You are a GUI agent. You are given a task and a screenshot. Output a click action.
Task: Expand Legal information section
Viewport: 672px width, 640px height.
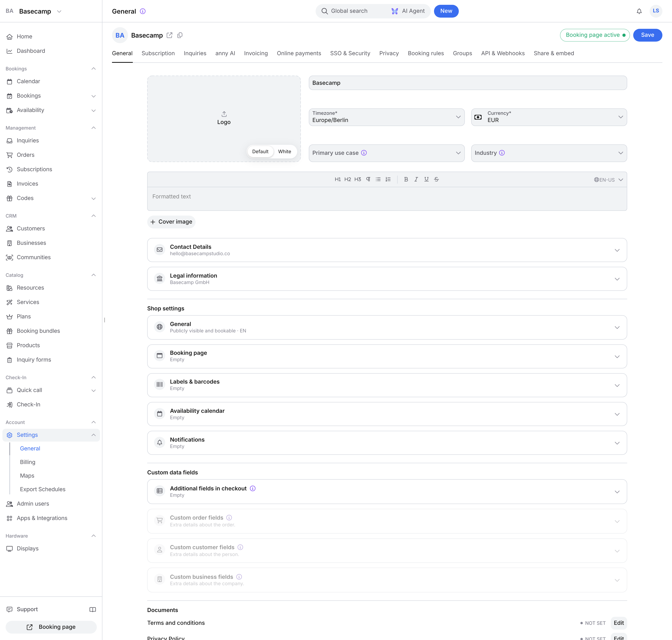387,279
